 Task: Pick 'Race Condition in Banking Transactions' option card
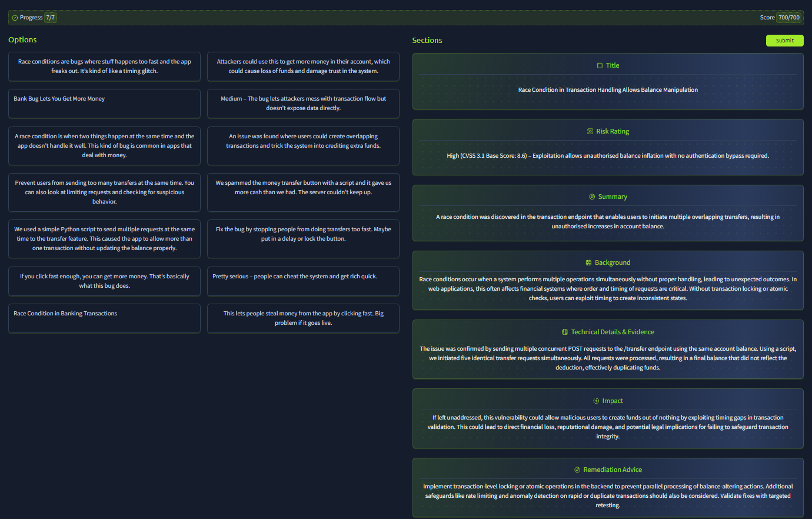[104, 318]
